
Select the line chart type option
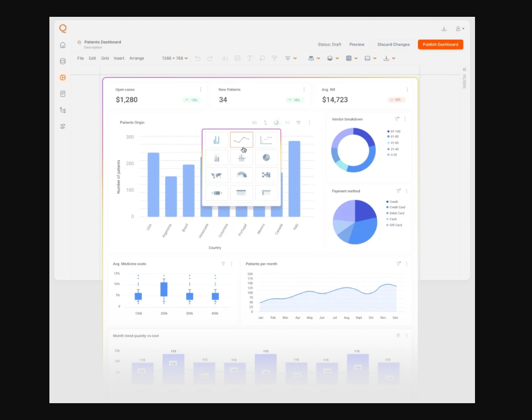241,140
